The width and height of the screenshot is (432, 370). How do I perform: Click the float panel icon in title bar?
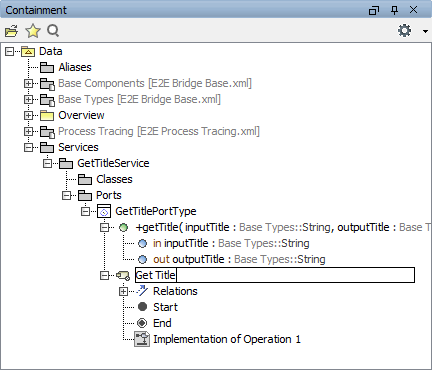pyautogui.click(x=374, y=10)
